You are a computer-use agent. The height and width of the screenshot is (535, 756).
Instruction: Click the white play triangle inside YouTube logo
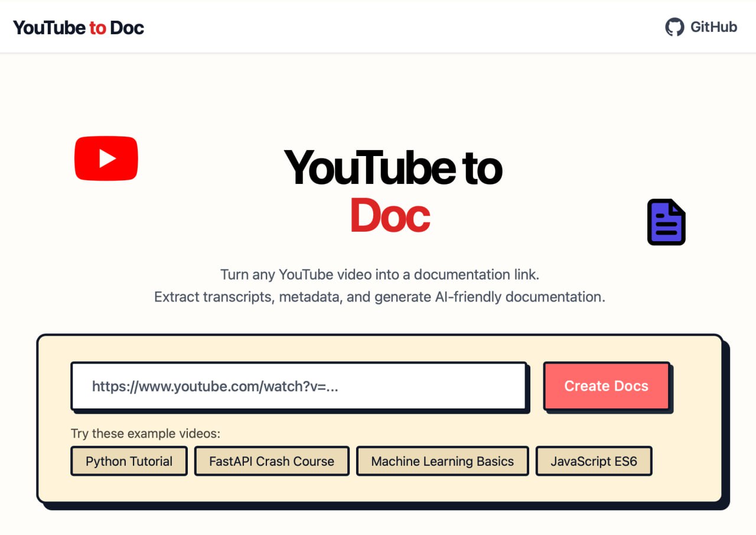107,158
